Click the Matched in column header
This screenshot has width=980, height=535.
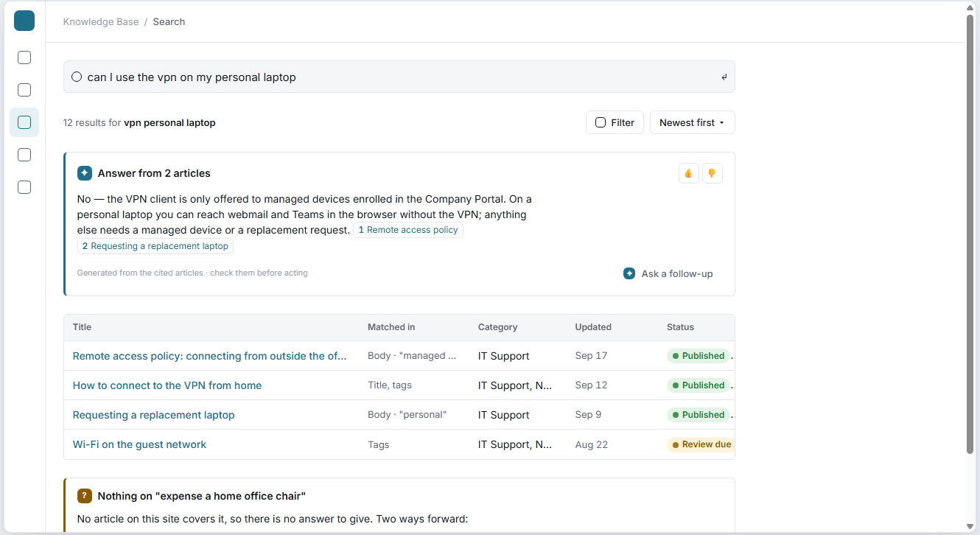tap(391, 327)
